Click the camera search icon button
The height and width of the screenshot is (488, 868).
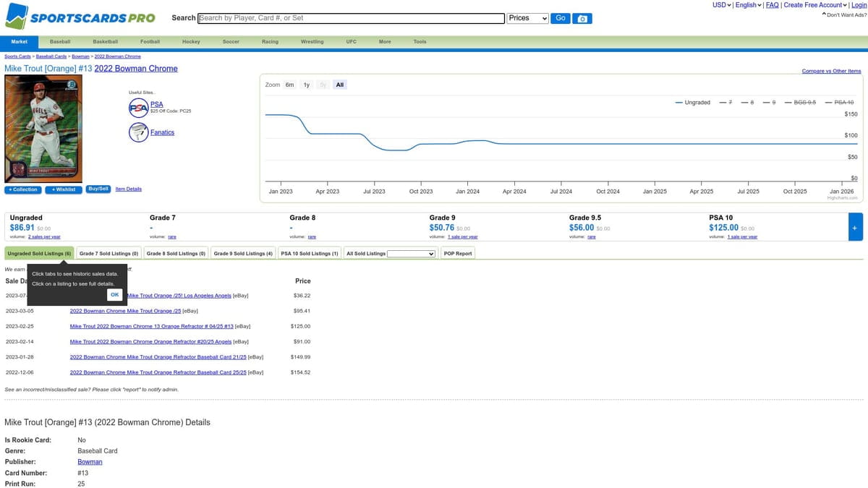582,18
